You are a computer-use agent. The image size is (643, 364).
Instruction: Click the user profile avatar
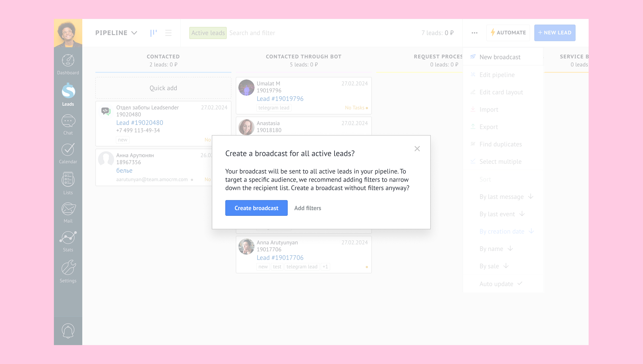point(68,33)
